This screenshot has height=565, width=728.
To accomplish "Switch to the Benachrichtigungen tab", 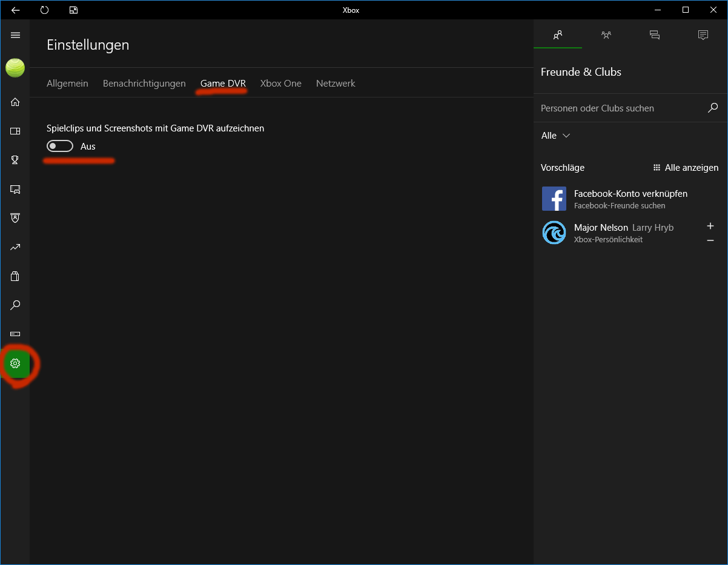I will pos(144,84).
